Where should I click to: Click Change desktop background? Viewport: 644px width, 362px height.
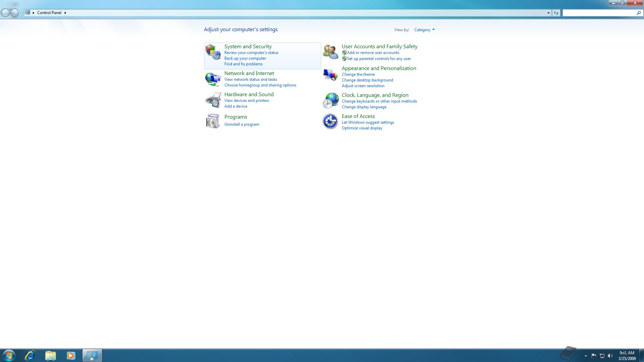pyautogui.click(x=367, y=80)
